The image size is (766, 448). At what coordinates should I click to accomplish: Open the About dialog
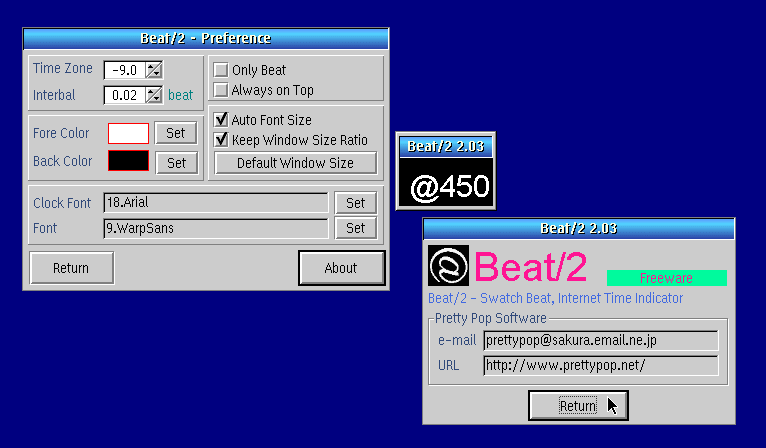click(x=341, y=268)
